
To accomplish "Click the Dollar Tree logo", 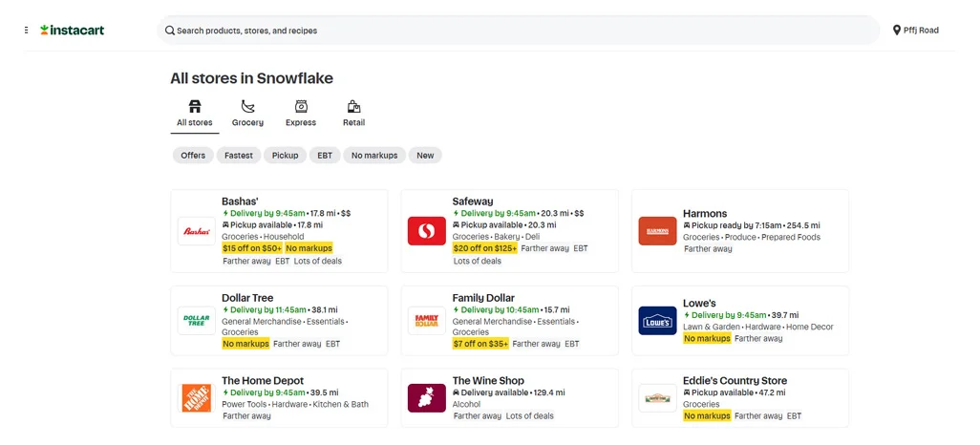I will pos(196,321).
